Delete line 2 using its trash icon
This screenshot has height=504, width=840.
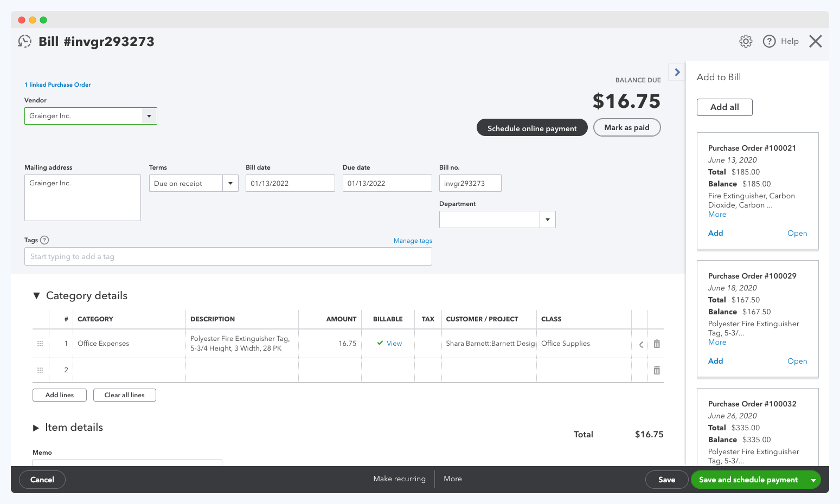[x=656, y=370]
